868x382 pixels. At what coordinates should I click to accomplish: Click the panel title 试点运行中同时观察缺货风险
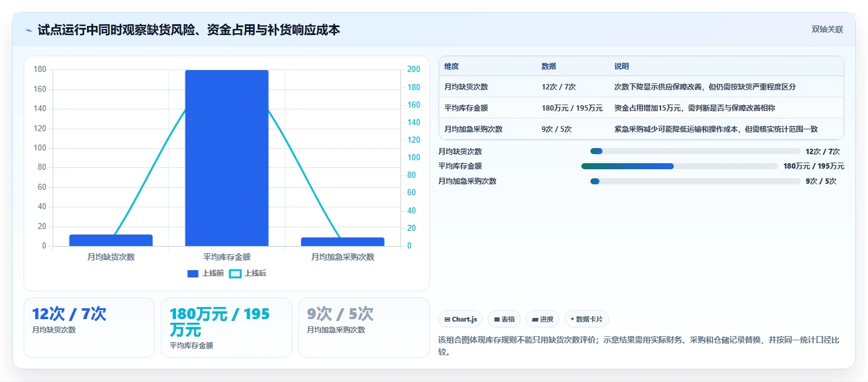[x=189, y=30]
